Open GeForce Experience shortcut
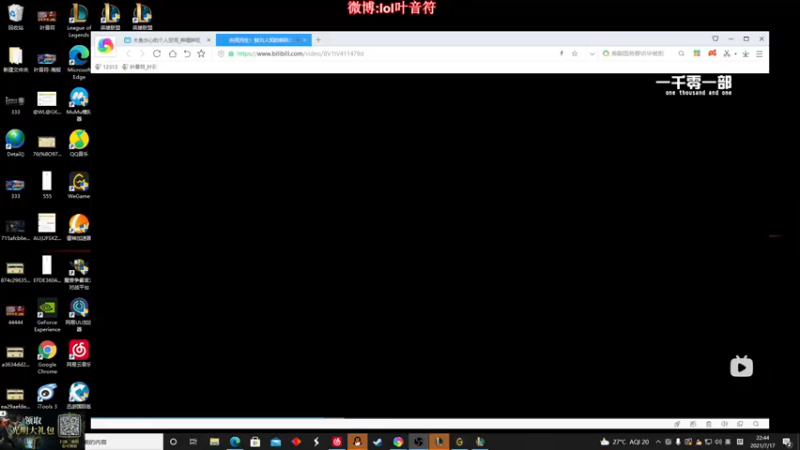Screen dimensions: 800x450 click(47, 315)
